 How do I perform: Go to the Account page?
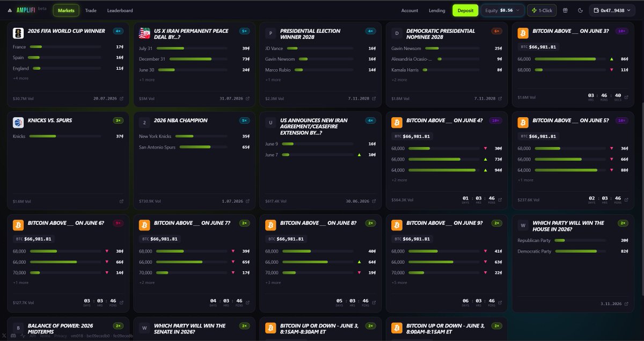point(409,10)
